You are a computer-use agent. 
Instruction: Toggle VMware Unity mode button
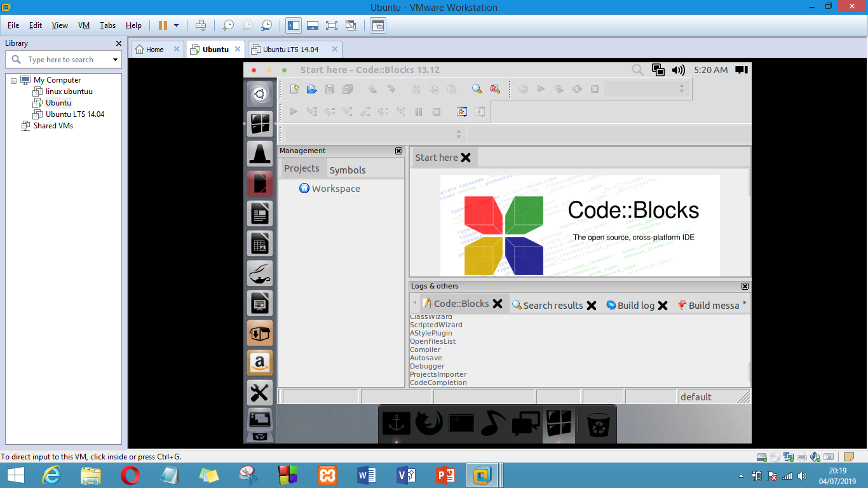350,25
